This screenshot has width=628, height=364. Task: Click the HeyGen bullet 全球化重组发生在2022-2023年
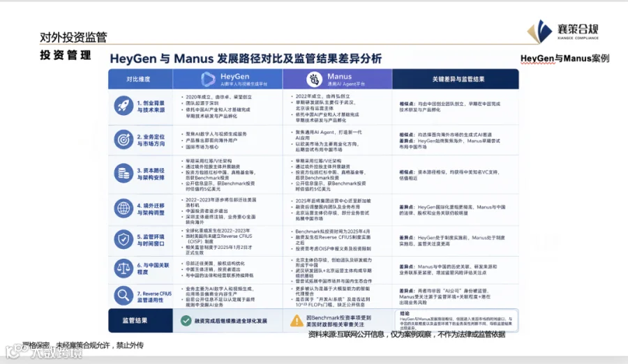218,231
